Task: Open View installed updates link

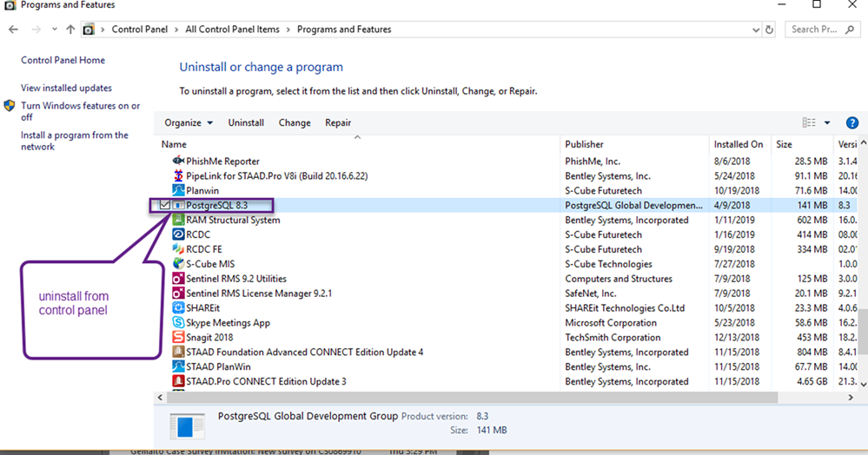Action: point(66,89)
